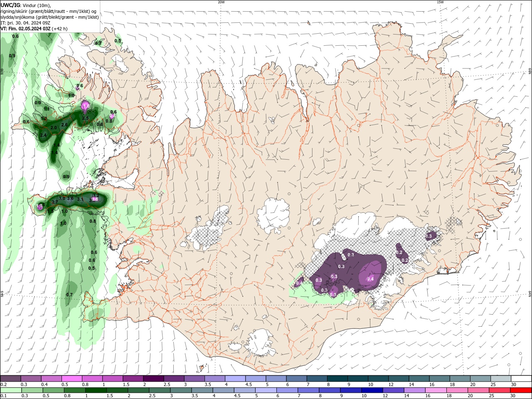This screenshot has height=399, width=532.
Task: Click the bright red swatch at the end of the lower legend row
Action: tap(521, 390)
